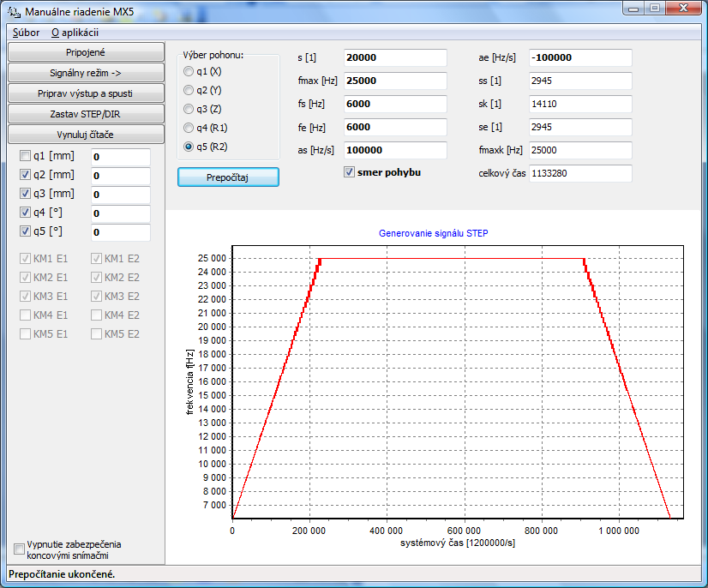The height and width of the screenshot is (588, 708).
Task: Maximize the Manuálne riadenie MX5 window
Action: 655,9
